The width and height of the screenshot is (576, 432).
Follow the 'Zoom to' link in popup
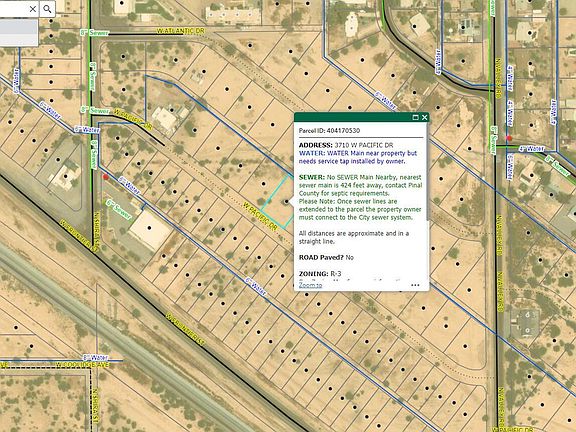tap(310, 285)
